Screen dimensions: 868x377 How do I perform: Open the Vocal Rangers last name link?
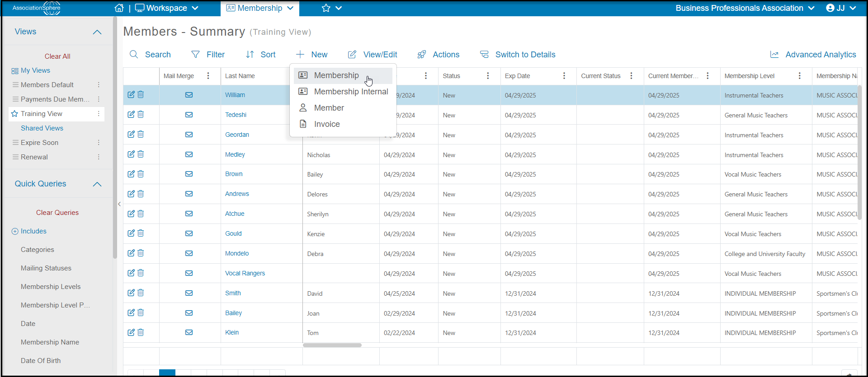(x=245, y=273)
